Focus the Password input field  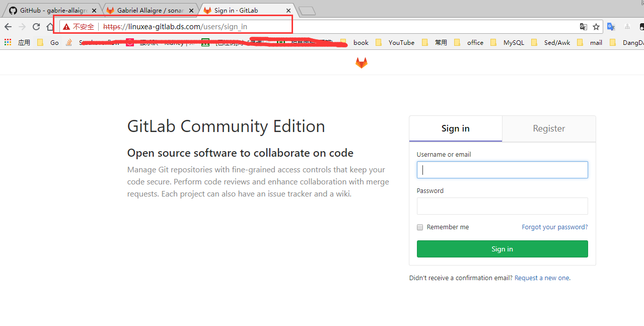click(502, 206)
